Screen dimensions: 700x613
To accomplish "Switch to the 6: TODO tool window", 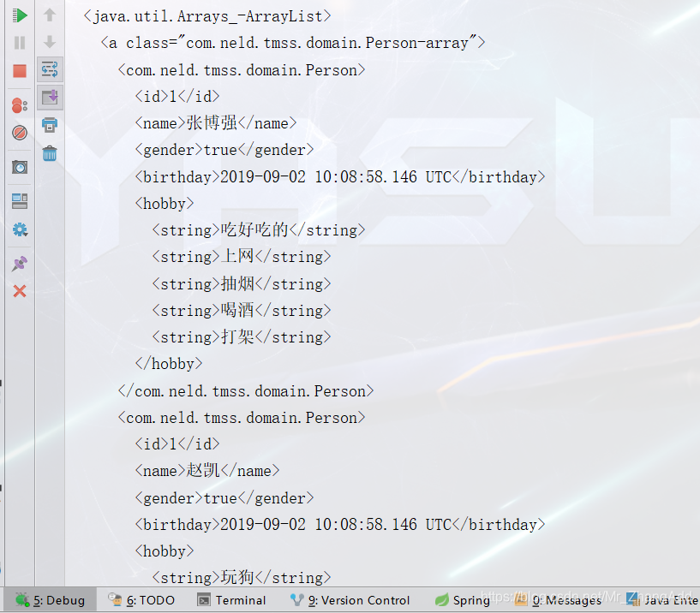I will click(x=140, y=599).
